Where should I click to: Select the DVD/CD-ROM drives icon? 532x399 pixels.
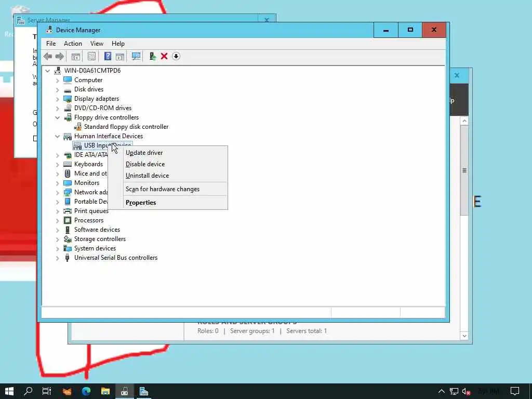[x=68, y=108]
